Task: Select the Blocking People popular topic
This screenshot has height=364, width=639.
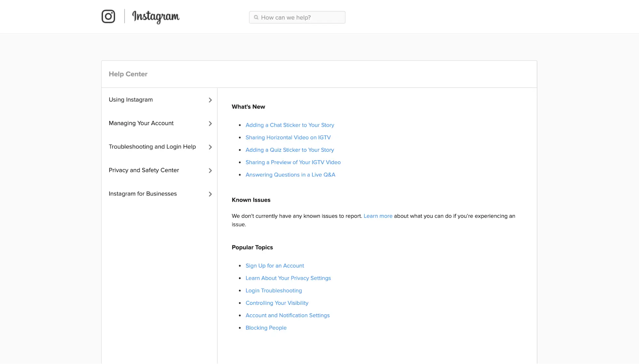Action: pyautogui.click(x=266, y=328)
